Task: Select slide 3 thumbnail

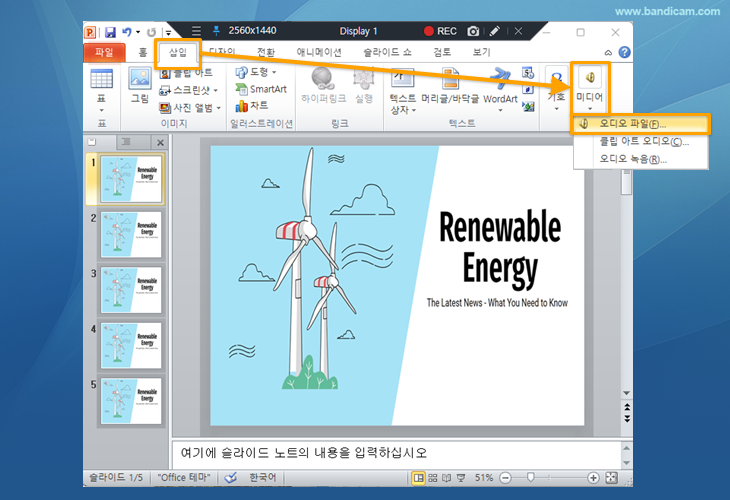Action: pos(131,290)
